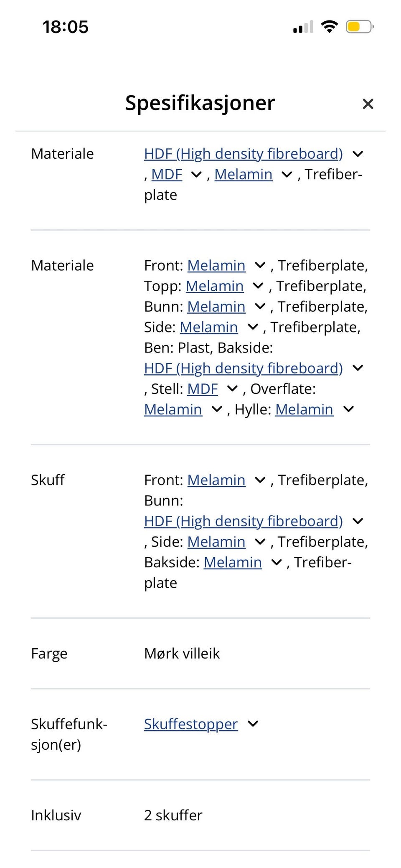This screenshot has height=868, width=401.
Task: Expand chevron next to Hylle: Melamin
Action: point(348,409)
